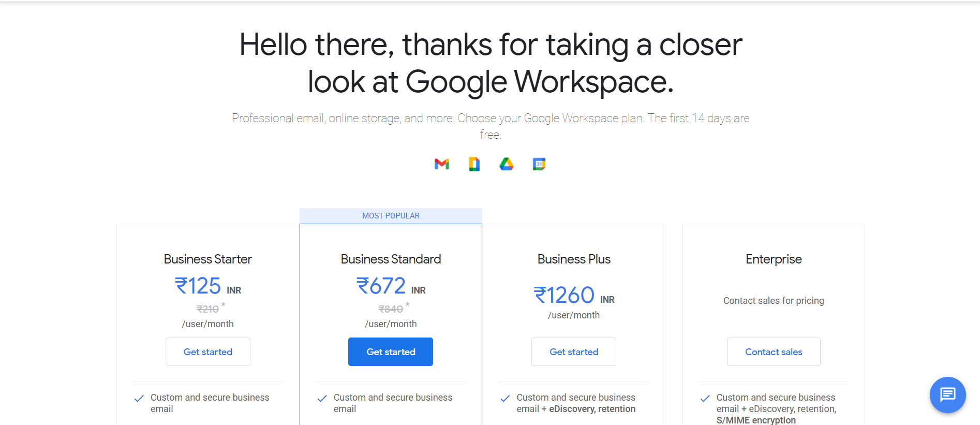Image resolution: width=980 pixels, height=425 pixels.
Task: Click the ₹672 Business Standard price
Action: [382, 286]
